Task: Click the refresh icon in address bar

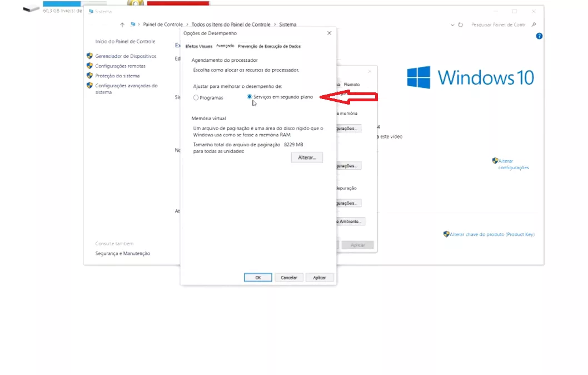Action: [x=460, y=24]
